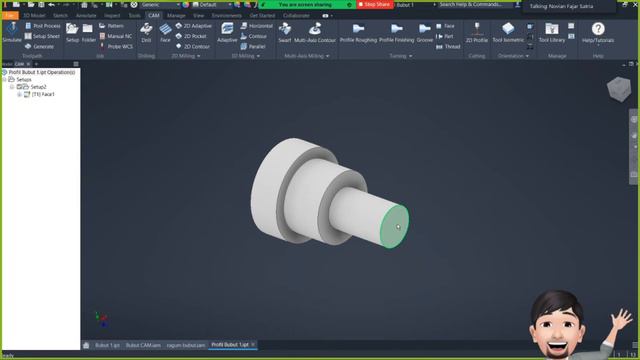Expand the [T1] Face1 operation
The image size is (640, 360).
[19, 94]
